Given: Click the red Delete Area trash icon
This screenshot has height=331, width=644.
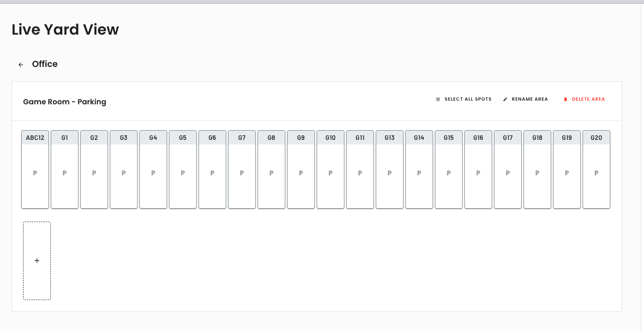Looking at the screenshot, I should pyautogui.click(x=566, y=99).
